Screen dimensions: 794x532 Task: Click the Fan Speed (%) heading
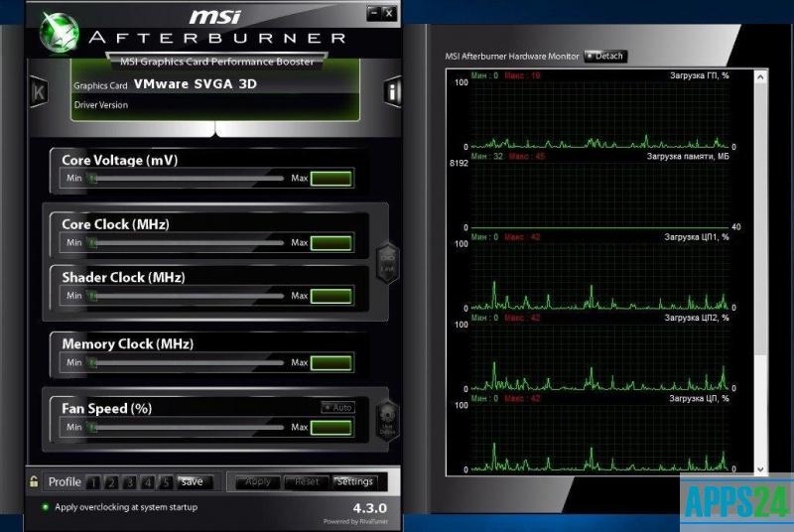pyautogui.click(x=107, y=409)
